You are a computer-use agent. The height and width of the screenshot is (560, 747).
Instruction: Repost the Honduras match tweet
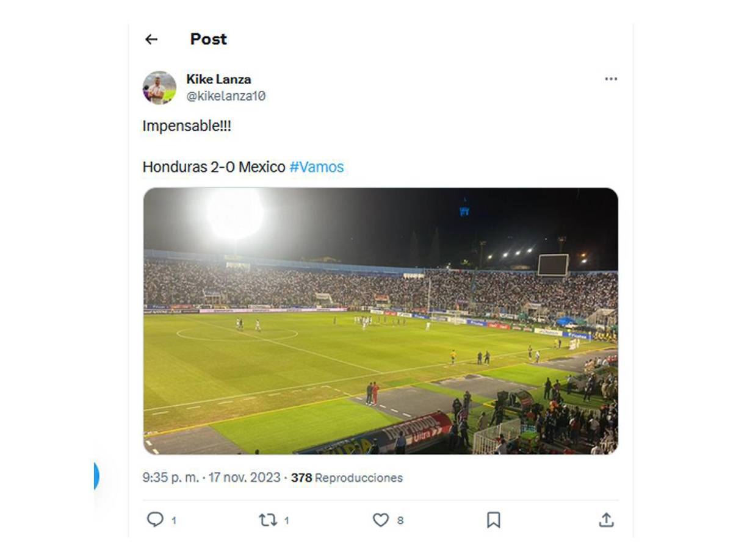(x=269, y=520)
